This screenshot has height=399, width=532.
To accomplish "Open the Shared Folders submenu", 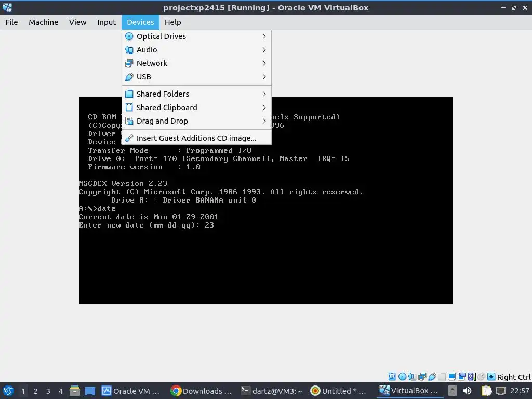I will 196,94.
